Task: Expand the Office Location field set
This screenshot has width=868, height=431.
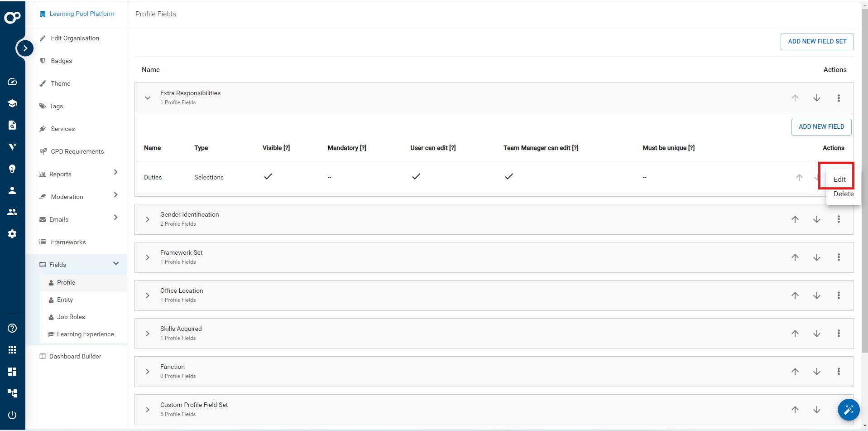Action: 148,295
